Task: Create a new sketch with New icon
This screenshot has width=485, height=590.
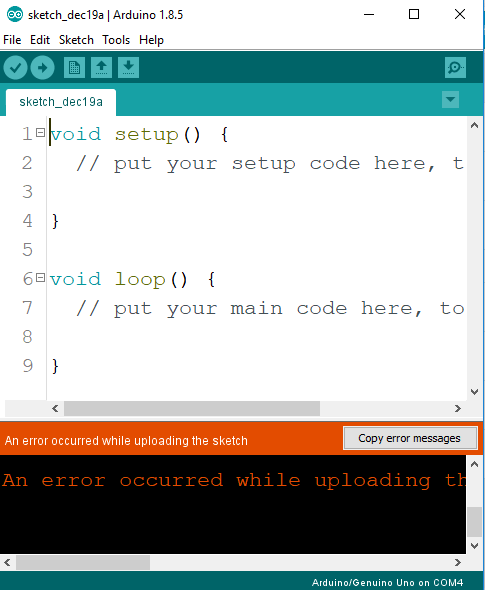Action: point(74,68)
